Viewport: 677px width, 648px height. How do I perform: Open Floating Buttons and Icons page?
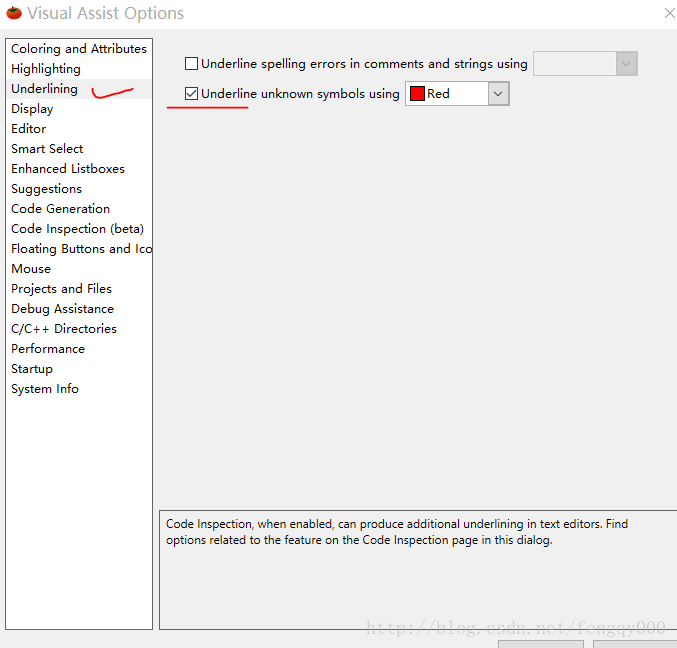79,249
